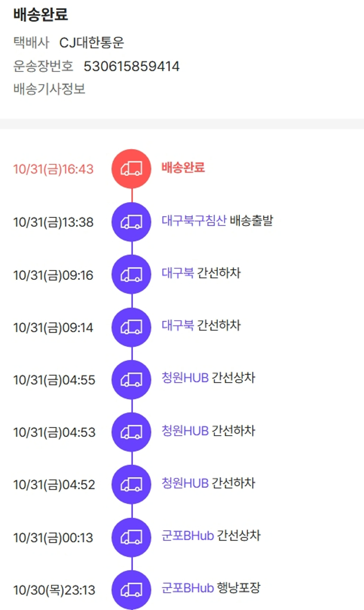The height and width of the screenshot is (610, 364).
Task: Open the 대구북 link at 09:14
Action: point(178,326)
